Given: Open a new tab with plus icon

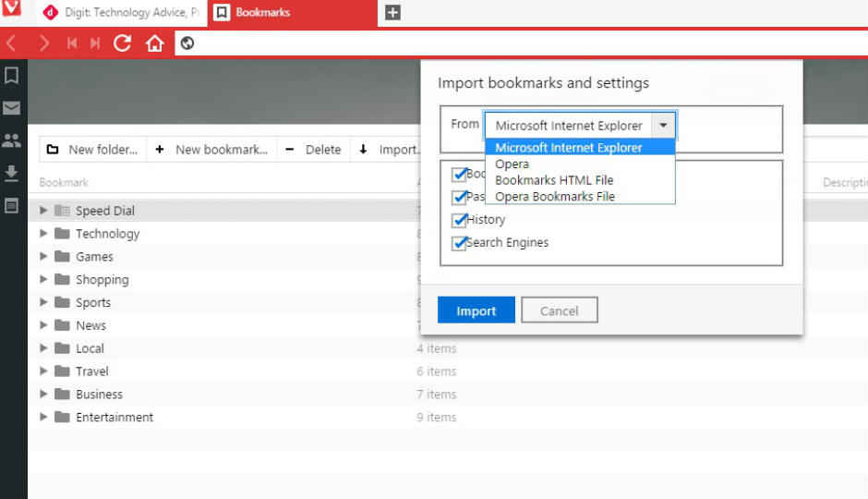Looking at the screenshot, I should click(x=392, y=12).
